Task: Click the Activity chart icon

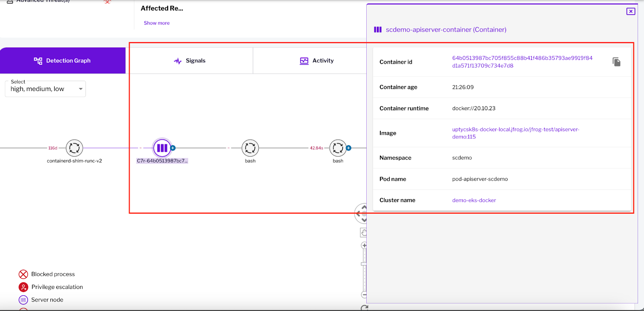Action: click(x=304, y=61)
